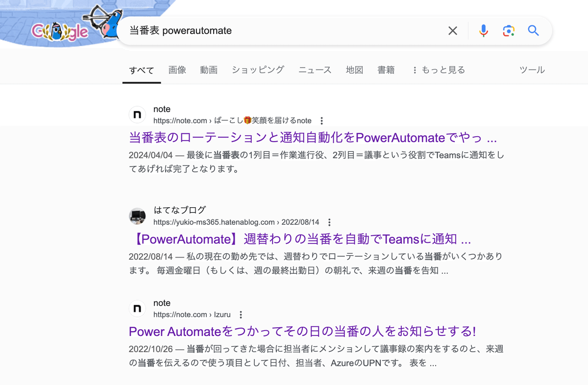
Task: Open options for Izuru note result
Action: tap(241, 315)
